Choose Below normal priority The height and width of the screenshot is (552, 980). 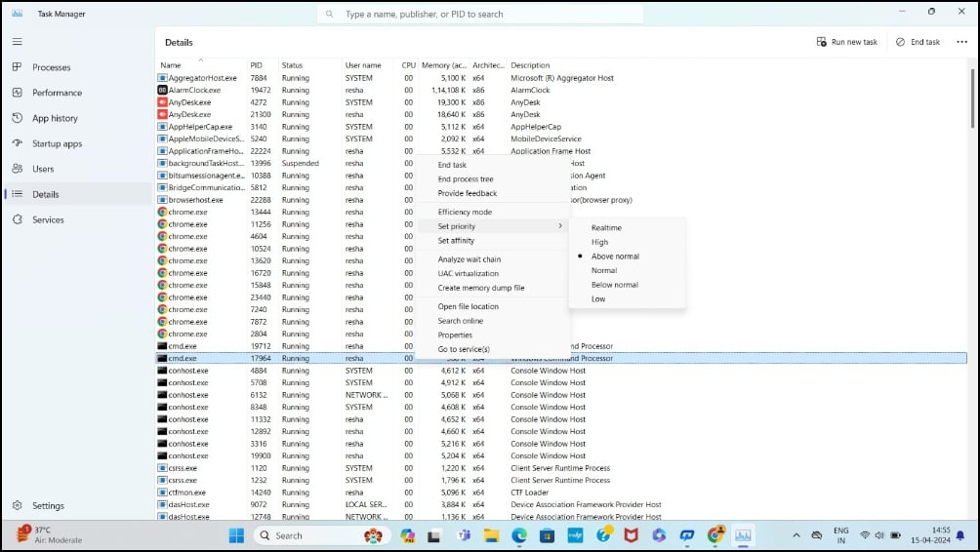(614, 285)
